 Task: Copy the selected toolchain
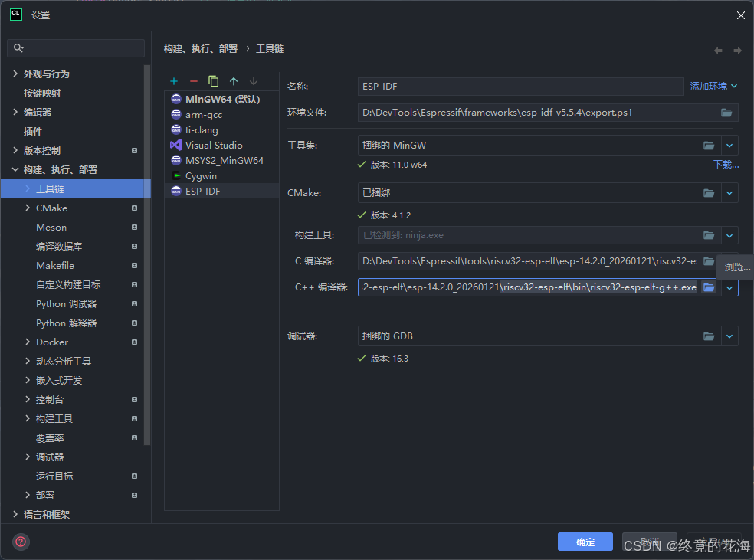click(x=214, y=81)
